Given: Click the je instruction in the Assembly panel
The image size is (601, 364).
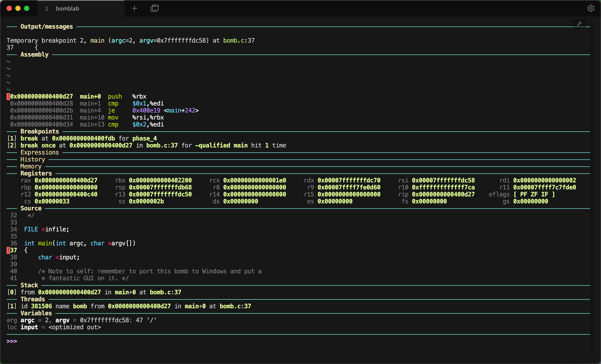Looking at the screenshot, I should [x=111, y=110].
